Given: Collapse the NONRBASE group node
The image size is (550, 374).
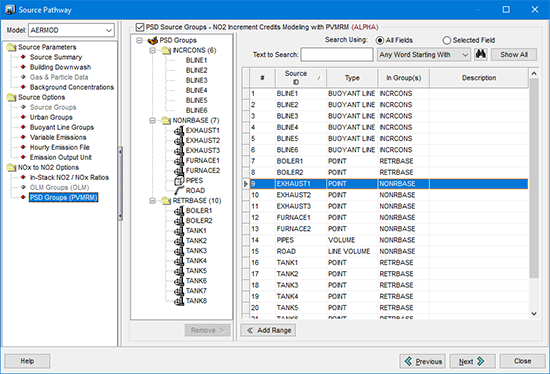Looking at the screenshot, I should pyautogui.click(x=153, y=121).
